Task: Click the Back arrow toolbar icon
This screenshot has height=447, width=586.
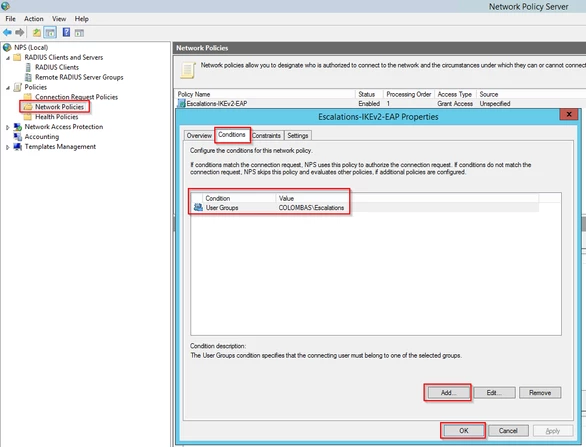Action: 7,33
